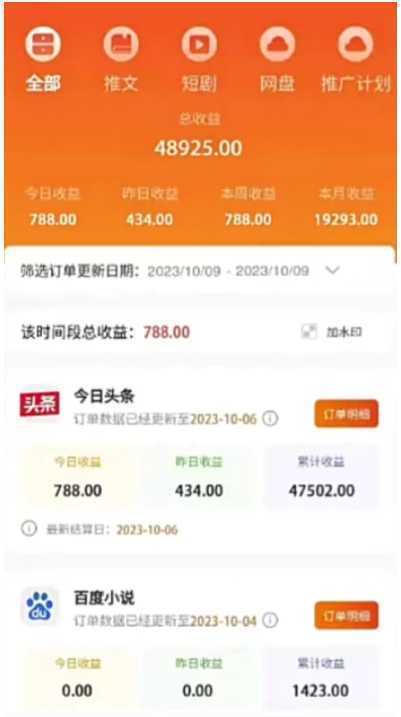Open the 推文 category icon
This screenshot has height=717, width=401.
(x=121, y=44)
